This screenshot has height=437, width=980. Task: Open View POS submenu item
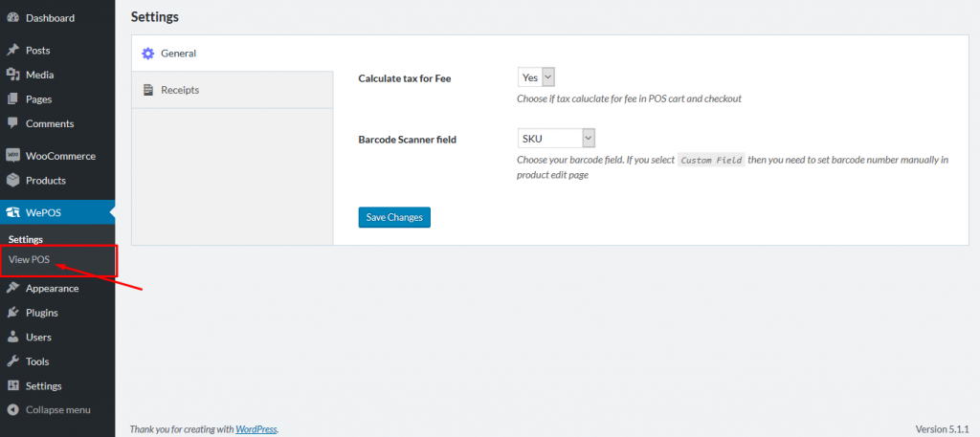coord(29,260)
